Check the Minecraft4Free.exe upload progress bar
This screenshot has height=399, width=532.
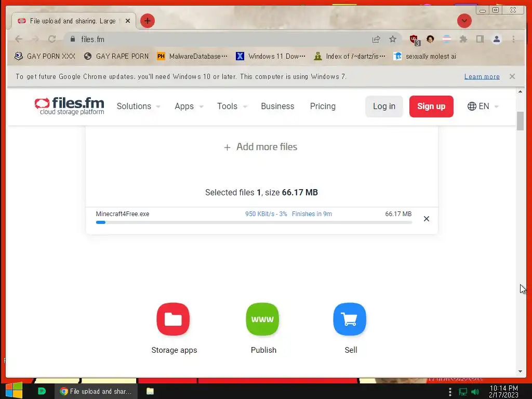[x=254, y=222]
